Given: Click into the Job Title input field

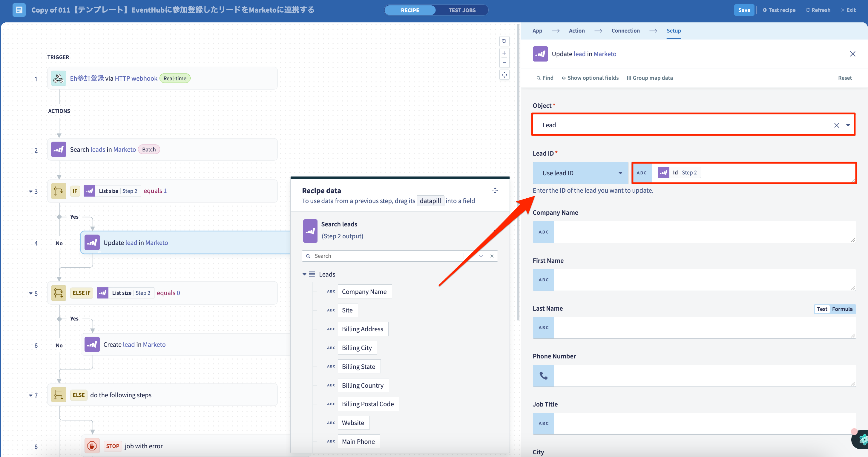Looking at the screenshot, I should (704, 423).
